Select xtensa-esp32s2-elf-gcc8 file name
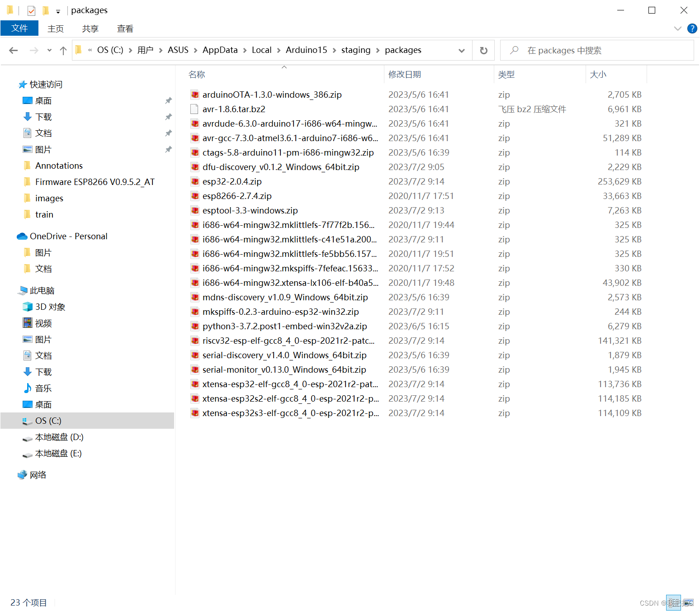Screen dimensions: 700x611 291,398
